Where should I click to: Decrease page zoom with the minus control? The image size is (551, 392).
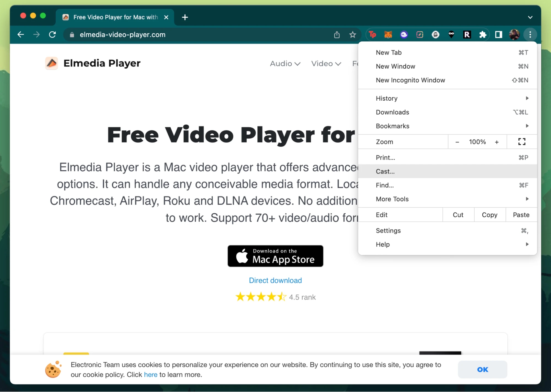[457, 142]
